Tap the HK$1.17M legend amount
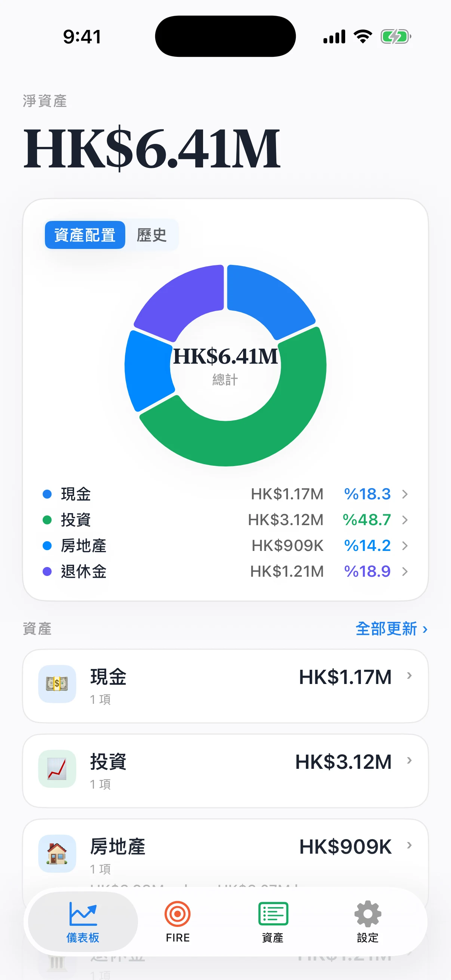This screenshot has width=451, height=980. [287, 494]
